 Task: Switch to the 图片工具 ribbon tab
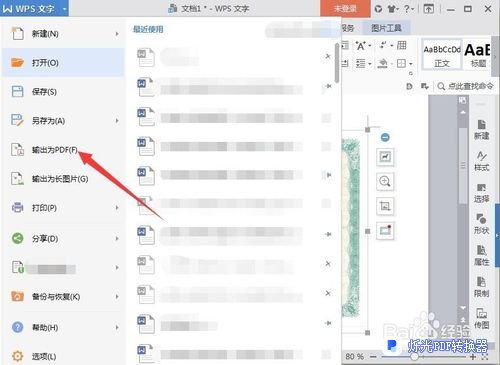(x=386, y=28)
